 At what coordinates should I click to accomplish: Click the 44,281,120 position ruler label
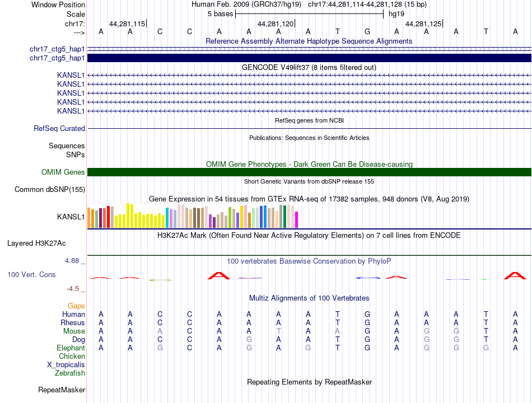[x=276, y=24]
